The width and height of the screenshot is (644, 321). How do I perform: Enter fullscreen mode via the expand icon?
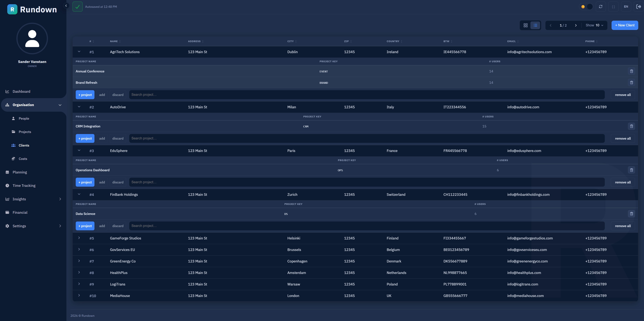pyautogui.click(x=613, y=7)
